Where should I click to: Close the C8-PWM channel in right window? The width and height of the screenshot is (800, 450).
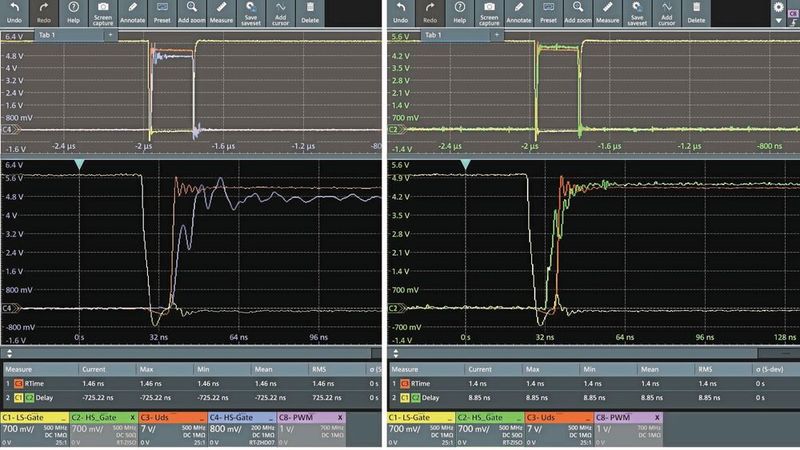pos(657,418)
